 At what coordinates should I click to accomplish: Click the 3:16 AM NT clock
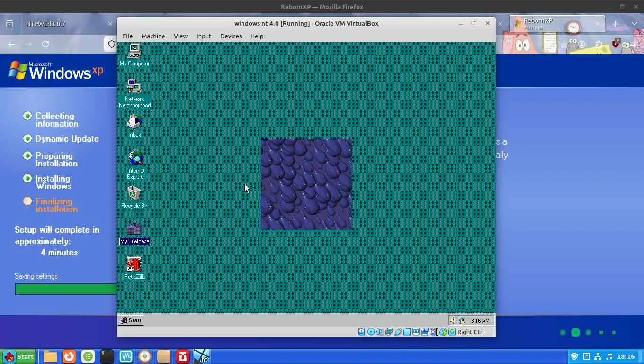point(480,321)
